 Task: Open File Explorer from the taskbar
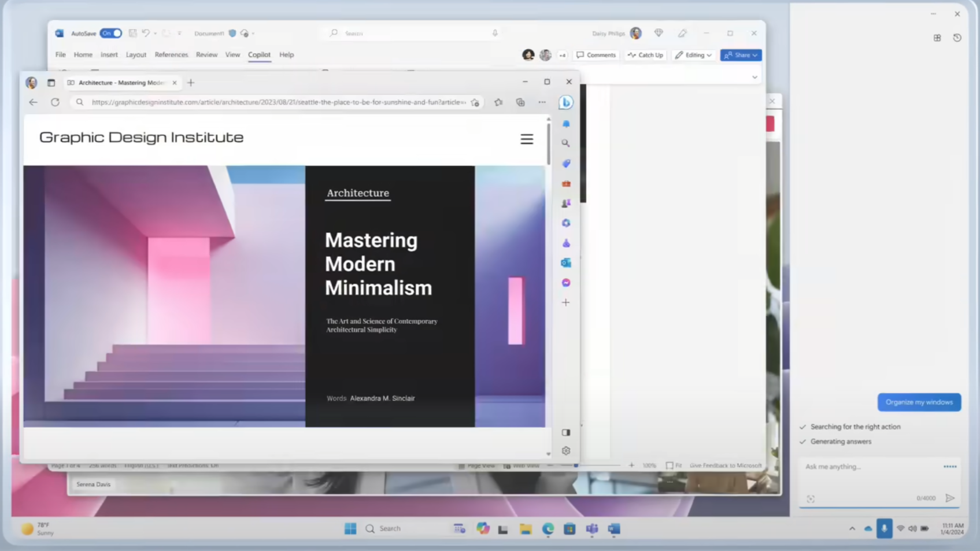click(x=526, y=528)
